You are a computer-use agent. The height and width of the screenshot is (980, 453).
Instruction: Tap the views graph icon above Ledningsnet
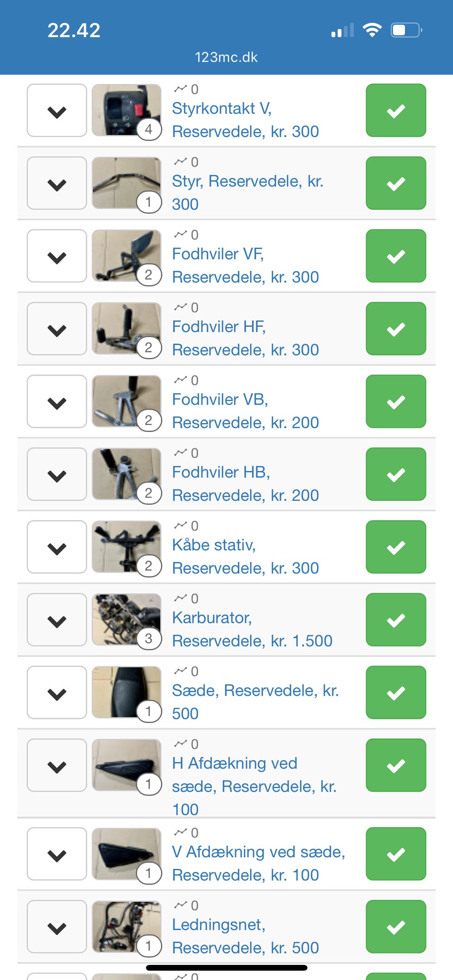(180, 905)
